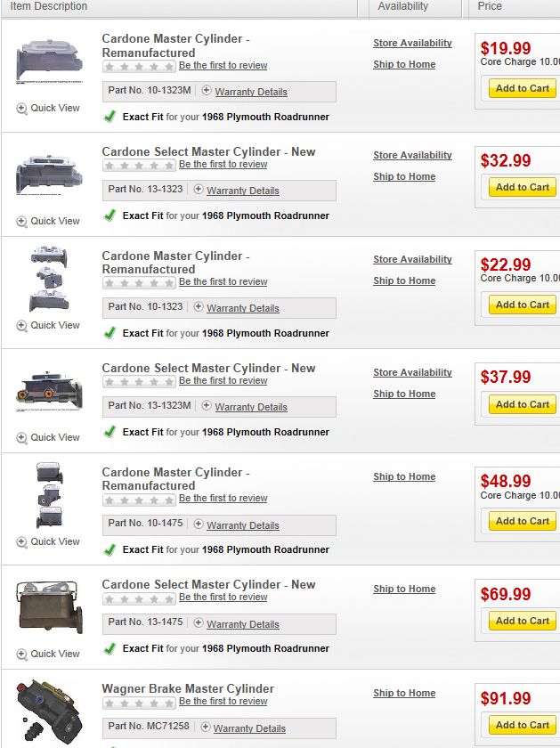
Task: Click the Availability column header
Action: [x=402, y=6]
